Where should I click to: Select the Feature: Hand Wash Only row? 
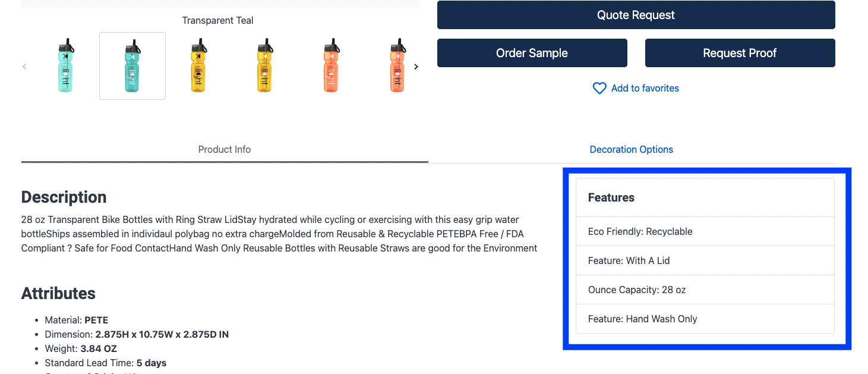click(705, 319)
